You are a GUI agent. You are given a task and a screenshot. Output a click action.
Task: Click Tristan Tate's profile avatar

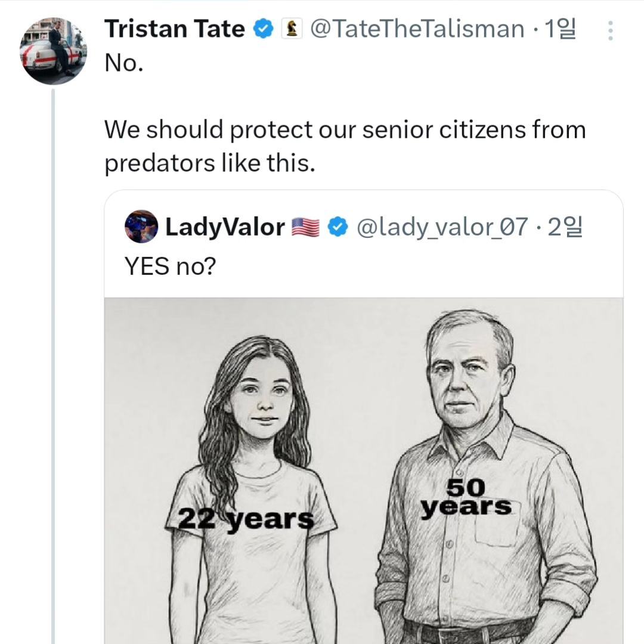(53, 51)
